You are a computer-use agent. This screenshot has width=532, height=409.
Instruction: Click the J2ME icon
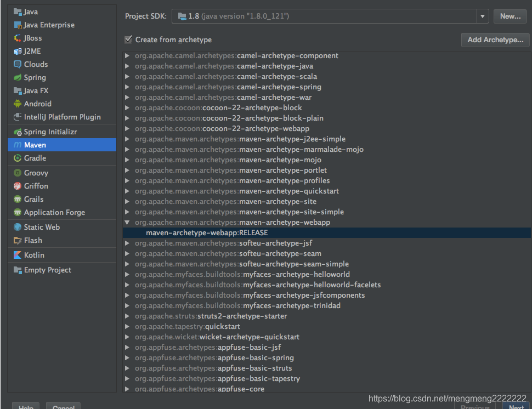pyautogui.click(x=18, y=51)
